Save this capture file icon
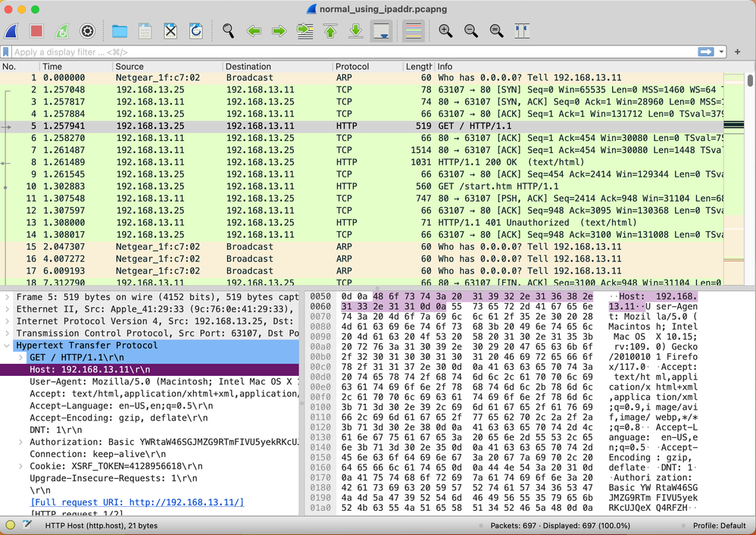This screenshot has height=535, width=756. [145, 31]
